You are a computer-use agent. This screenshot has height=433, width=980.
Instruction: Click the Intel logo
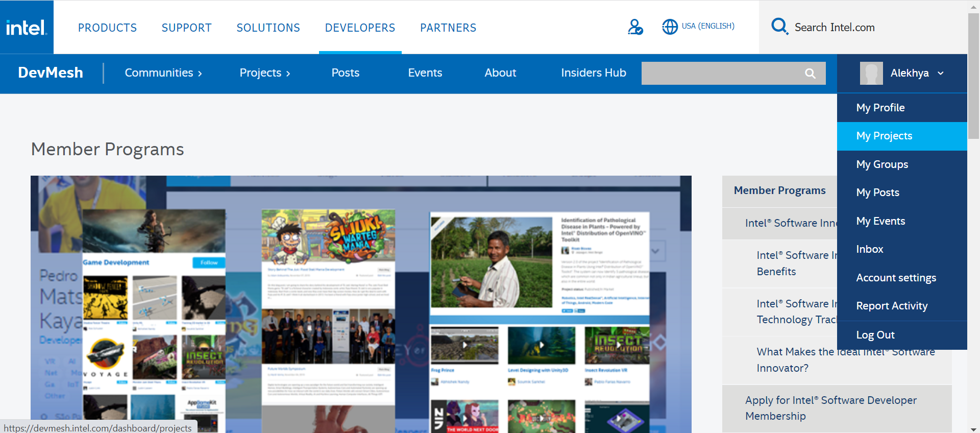pos(27,27)
